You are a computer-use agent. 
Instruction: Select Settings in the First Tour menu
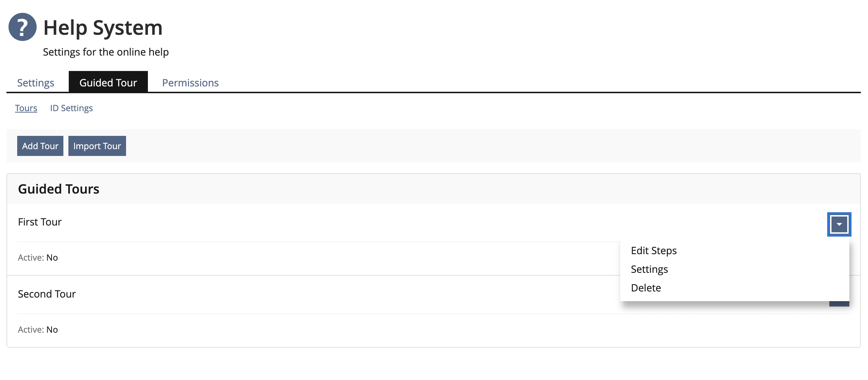coord(649,269)
